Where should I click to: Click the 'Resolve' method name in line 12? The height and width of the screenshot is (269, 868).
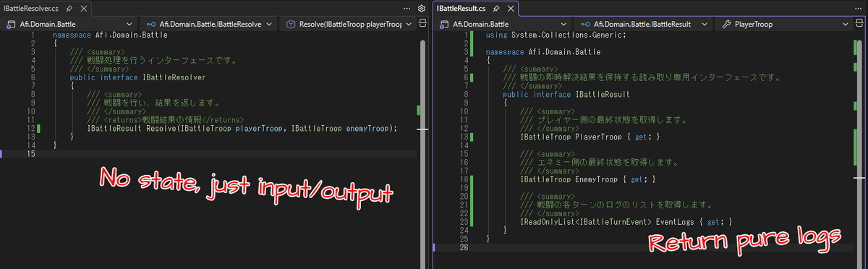tap(161, 128)
